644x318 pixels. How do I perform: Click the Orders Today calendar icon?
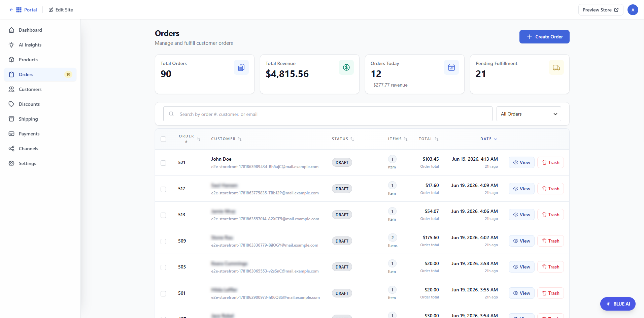click(x=451, y=67)
